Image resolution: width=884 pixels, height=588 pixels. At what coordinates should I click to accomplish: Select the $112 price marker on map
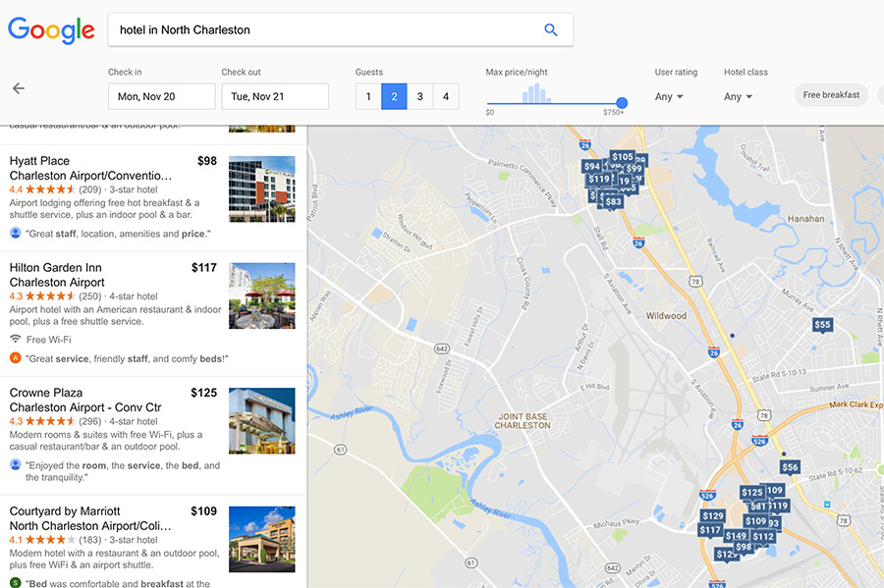click(763, 536)
